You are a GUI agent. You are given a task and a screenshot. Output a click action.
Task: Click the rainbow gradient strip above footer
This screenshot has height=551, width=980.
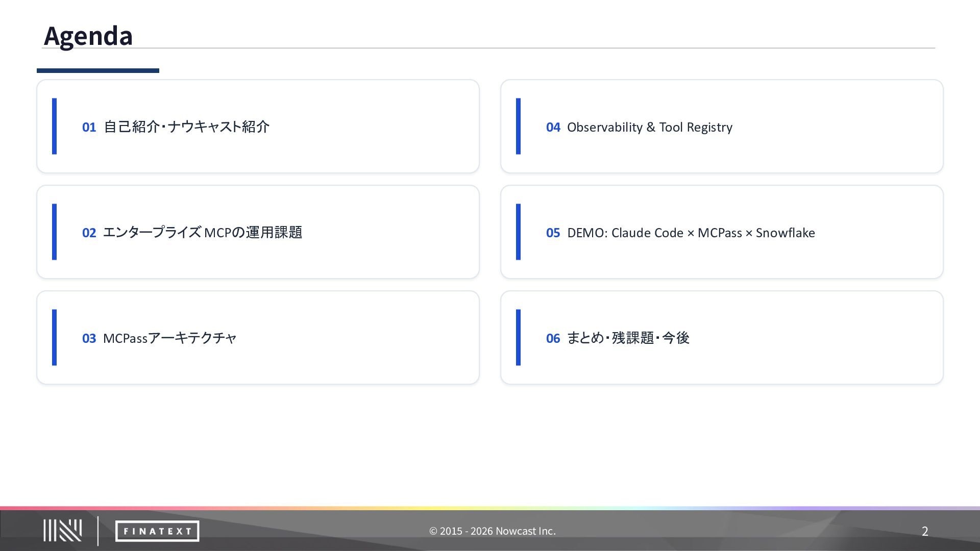coord(490,508)
